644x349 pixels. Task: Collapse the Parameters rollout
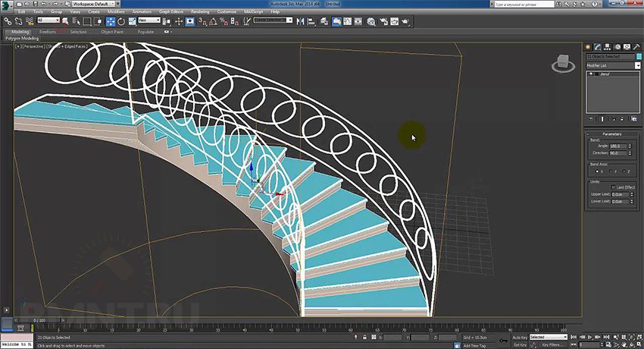pyautogui.click(x=613, y=134)
